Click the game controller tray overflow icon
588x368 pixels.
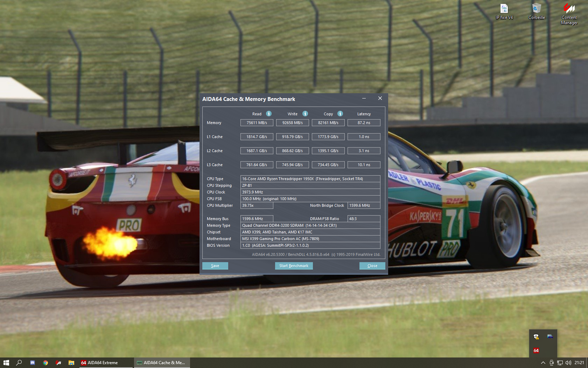[x=550, y=336]
